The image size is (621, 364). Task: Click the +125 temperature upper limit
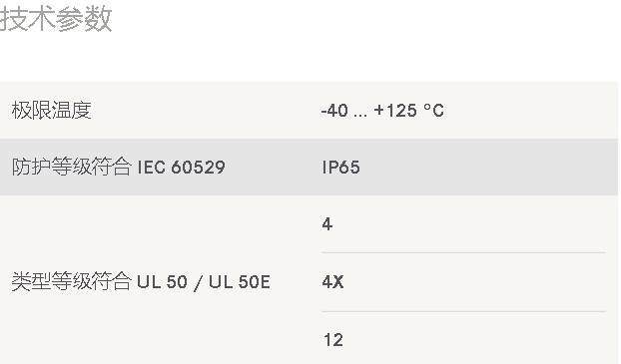click(x=395, y=111)
